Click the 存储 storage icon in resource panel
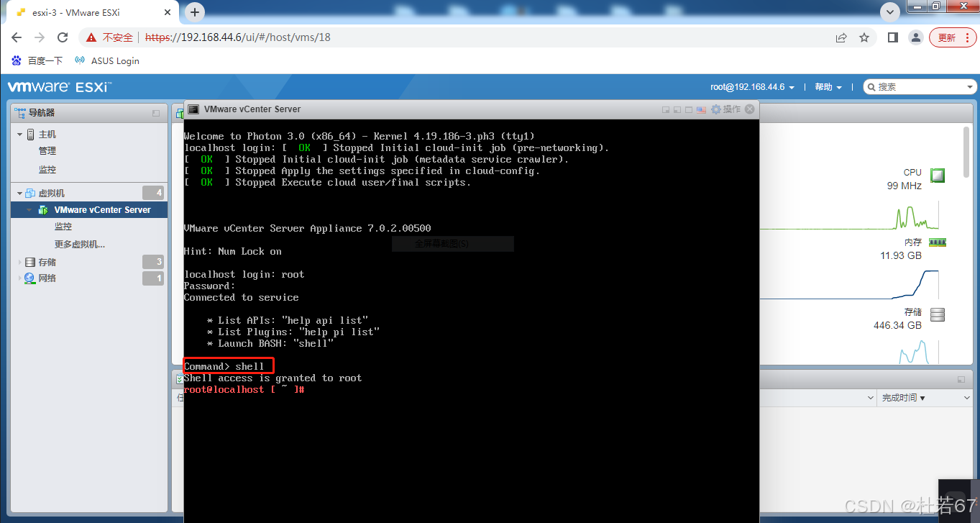 pos(938,314)
